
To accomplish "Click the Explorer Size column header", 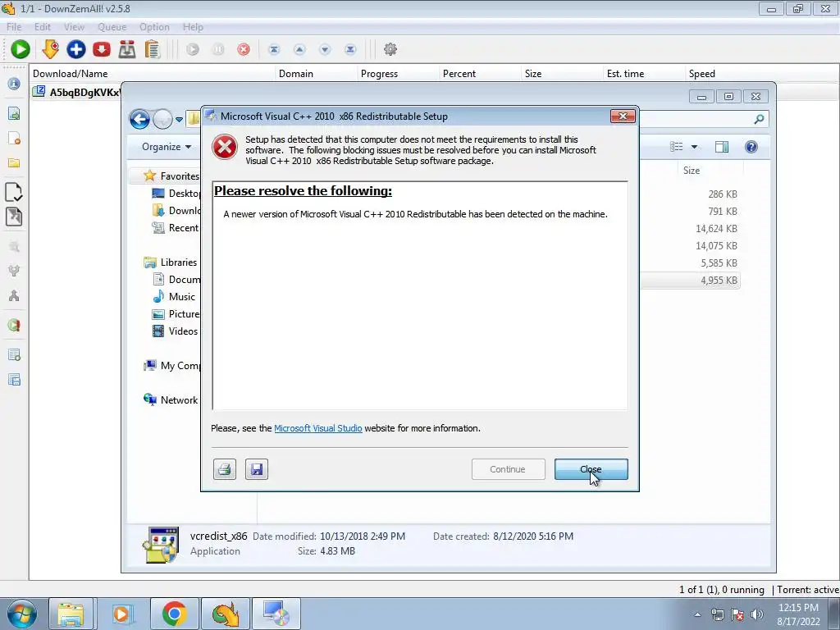I will (x=691, y=171).
